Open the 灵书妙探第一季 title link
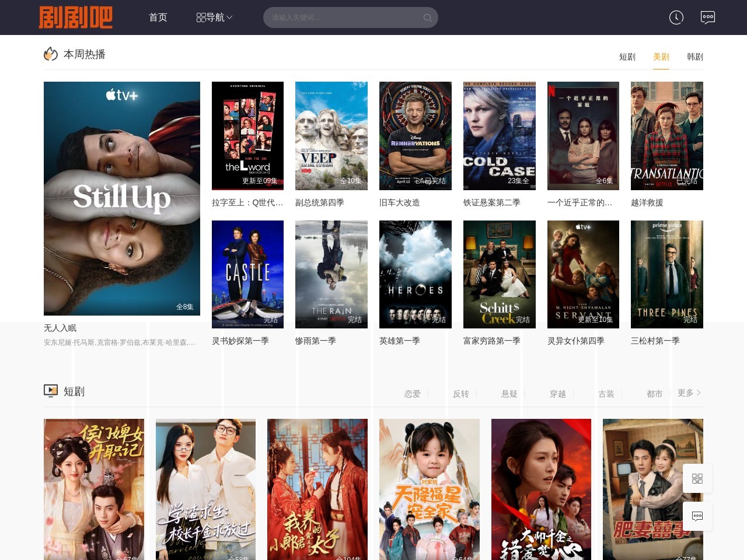 (x=240, y=341)
